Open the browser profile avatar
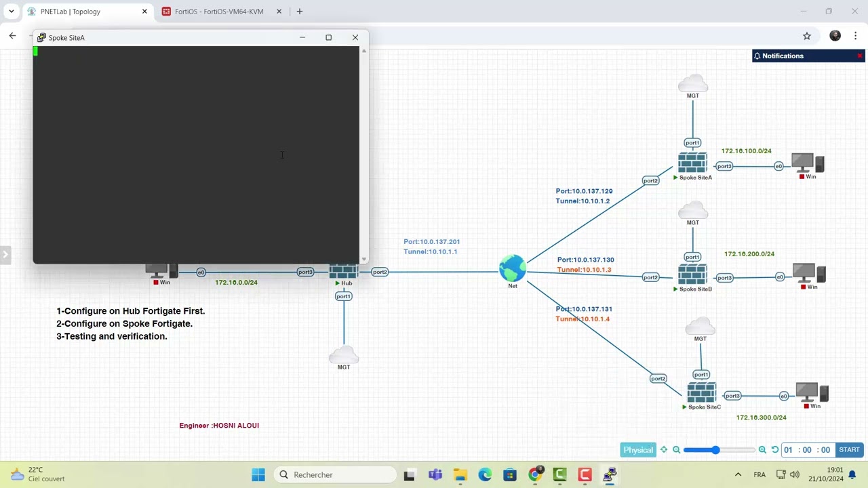The width and height of the screenshot is (868, 488). point(835,36)
